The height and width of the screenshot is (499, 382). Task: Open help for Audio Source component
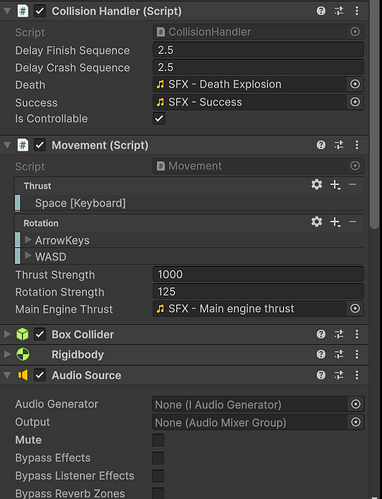tap(321, 375)
